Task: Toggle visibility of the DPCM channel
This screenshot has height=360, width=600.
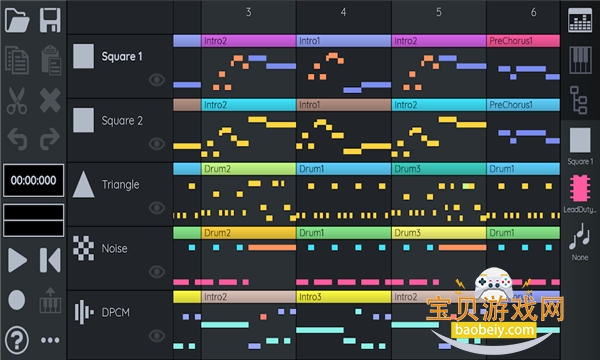Action: point(157,336)
